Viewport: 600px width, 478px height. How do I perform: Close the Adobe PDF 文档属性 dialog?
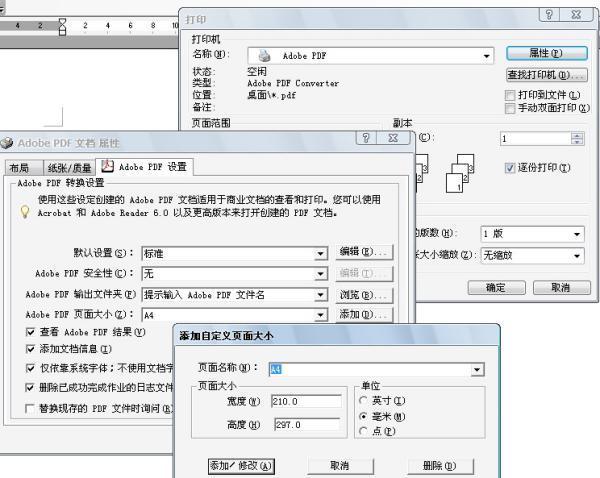[x=393, y=138]
